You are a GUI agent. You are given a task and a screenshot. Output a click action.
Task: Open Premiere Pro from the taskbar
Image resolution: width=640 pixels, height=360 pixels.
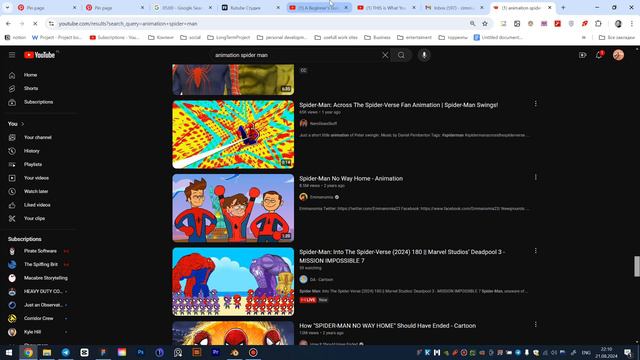216,352
